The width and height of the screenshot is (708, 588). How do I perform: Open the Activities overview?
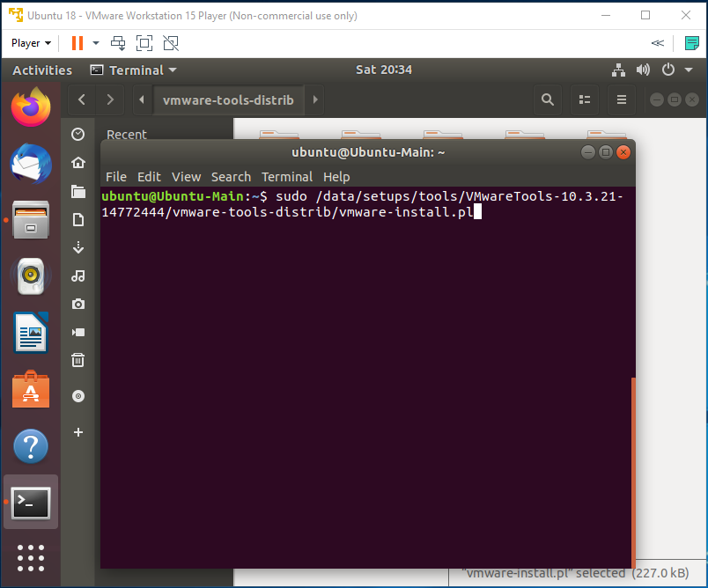pyautogui.click(x=42, y=70)
